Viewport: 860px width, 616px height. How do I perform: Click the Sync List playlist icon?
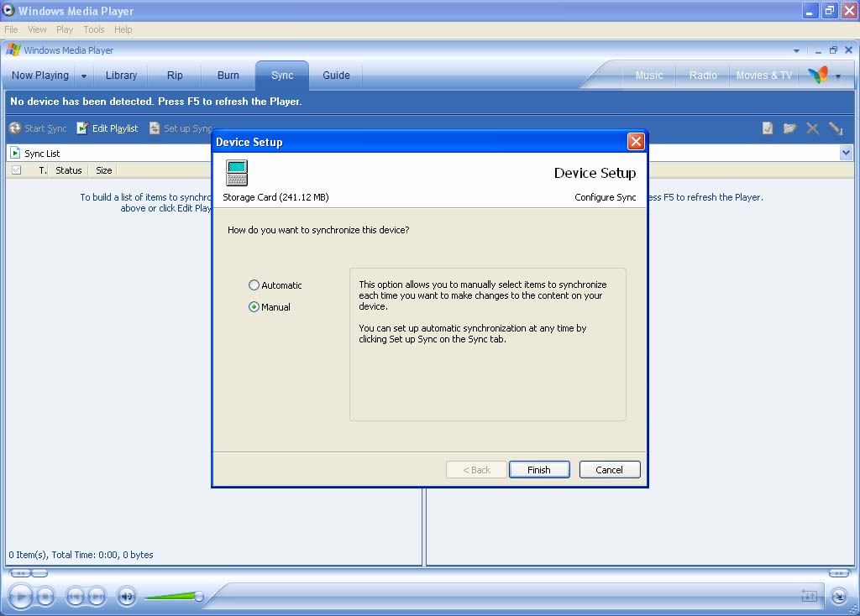pyautogui.click(x=15, y=153)
